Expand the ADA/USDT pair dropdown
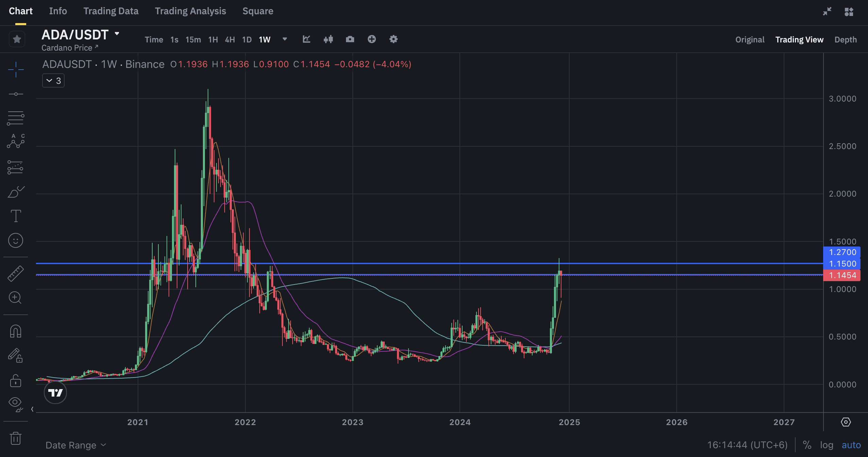 pos(117,34)
